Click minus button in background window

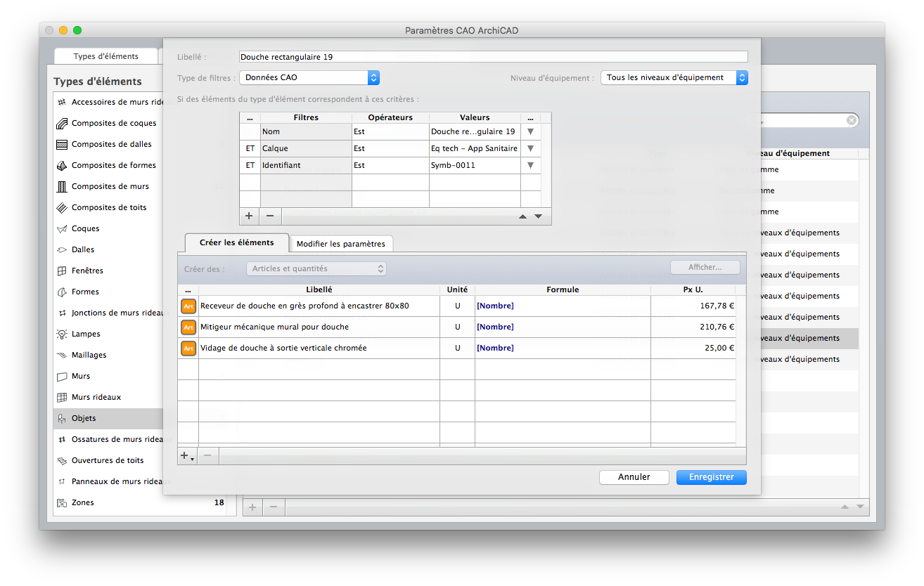[x=274, y=507]
